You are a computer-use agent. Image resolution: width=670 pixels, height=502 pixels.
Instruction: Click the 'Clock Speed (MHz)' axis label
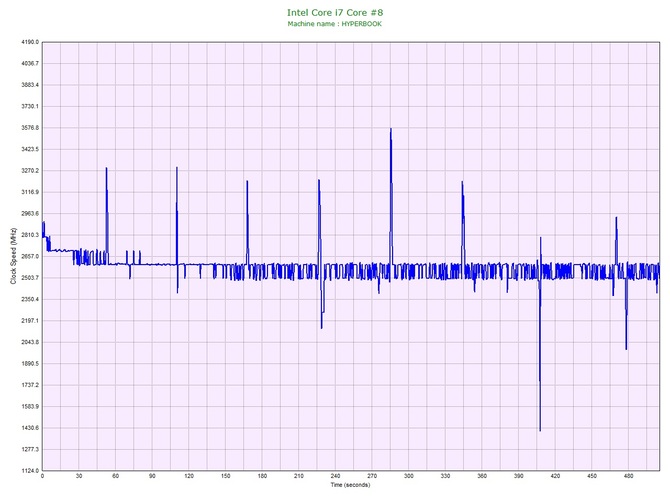[x=14, y=256]
